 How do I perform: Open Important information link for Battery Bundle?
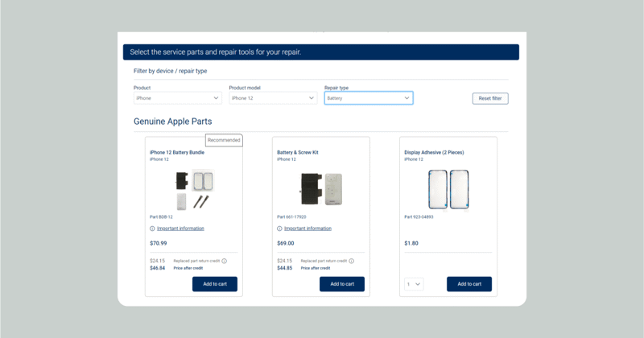point(180,229)
